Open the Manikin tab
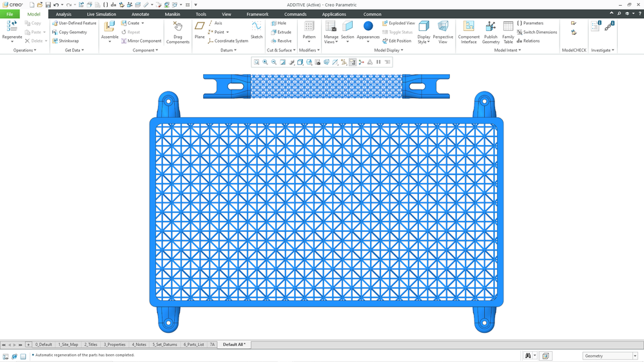Viewport: 644px width, 362px height. click(172, 14)
